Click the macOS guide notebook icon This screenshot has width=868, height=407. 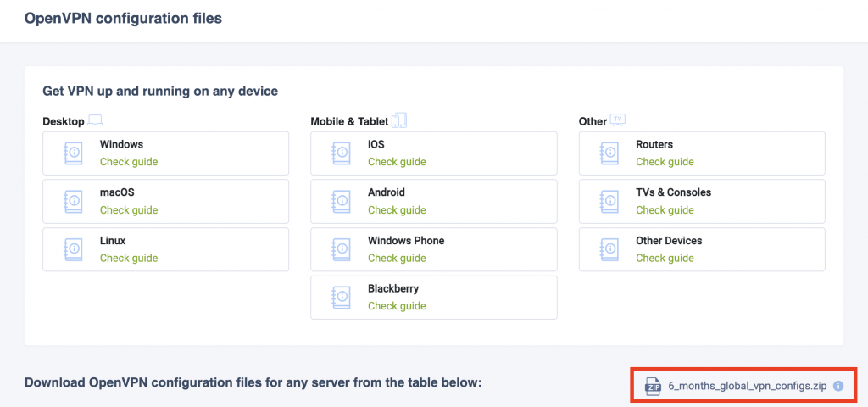click(x=73, y=201)
